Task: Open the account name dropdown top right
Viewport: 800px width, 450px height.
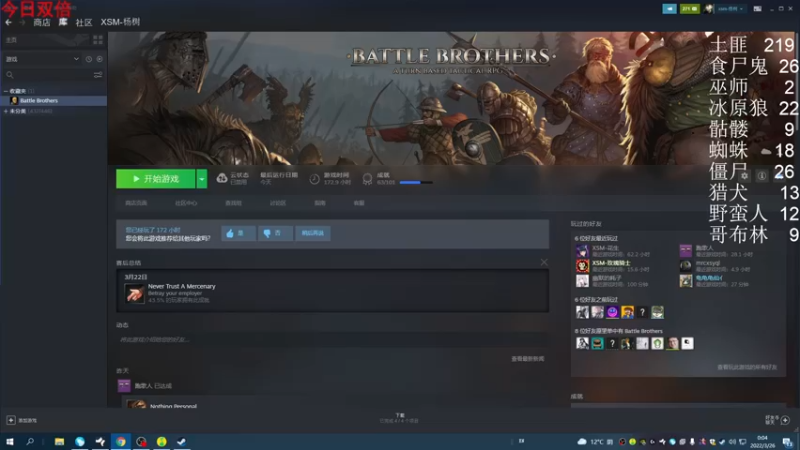Action: (730, 9)
